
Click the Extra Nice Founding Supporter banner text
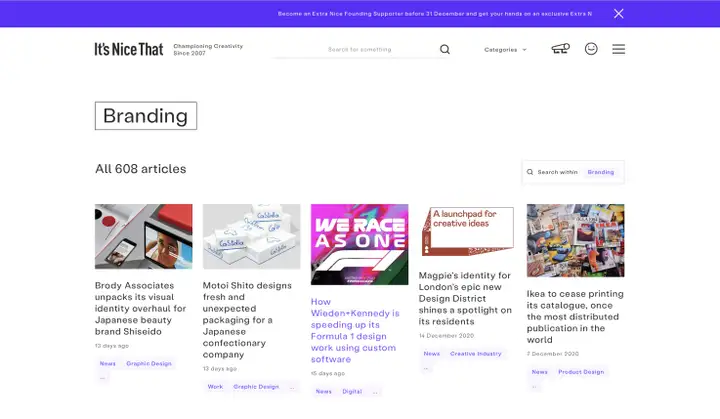434,14
